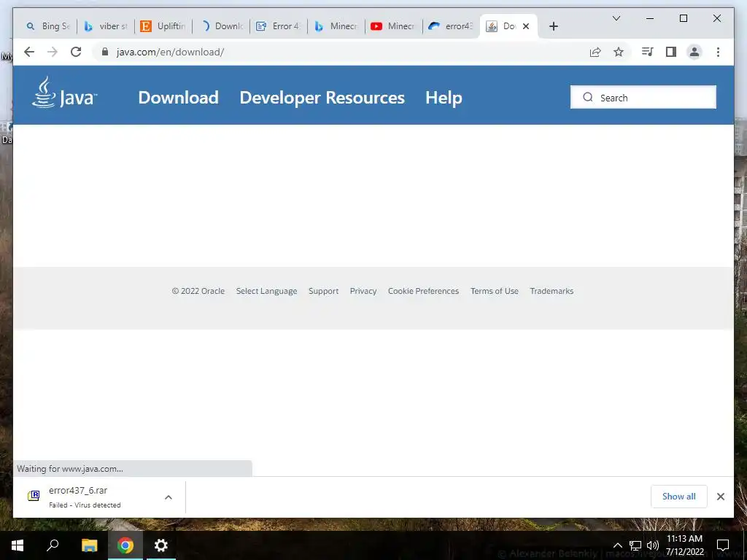Switch to the YouTube Minecraft tab

click(x=395, y=26)
